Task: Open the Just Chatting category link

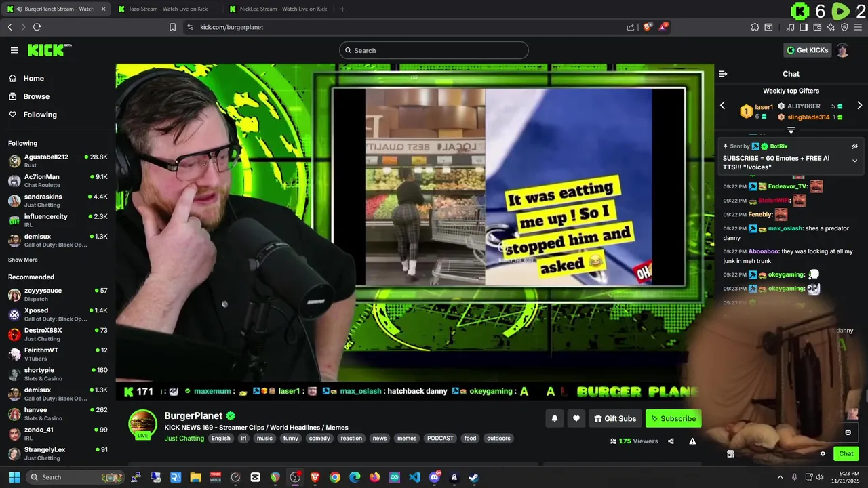Action: point(184,439)
